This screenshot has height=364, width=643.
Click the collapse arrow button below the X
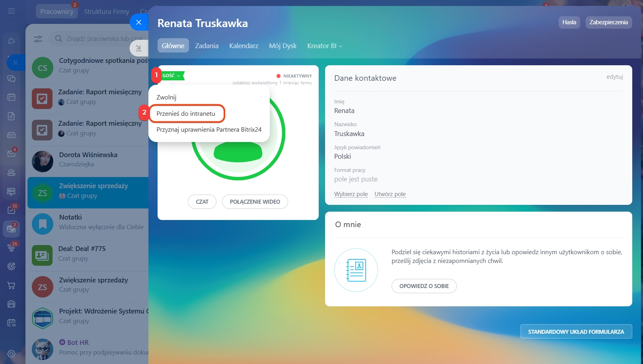(139, 48)
